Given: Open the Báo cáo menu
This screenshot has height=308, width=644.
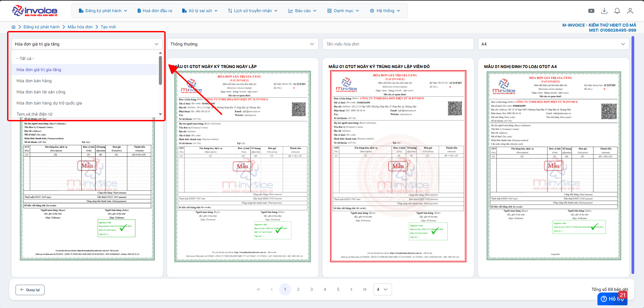Looking at the screenshot, I should tap(302, 11).
